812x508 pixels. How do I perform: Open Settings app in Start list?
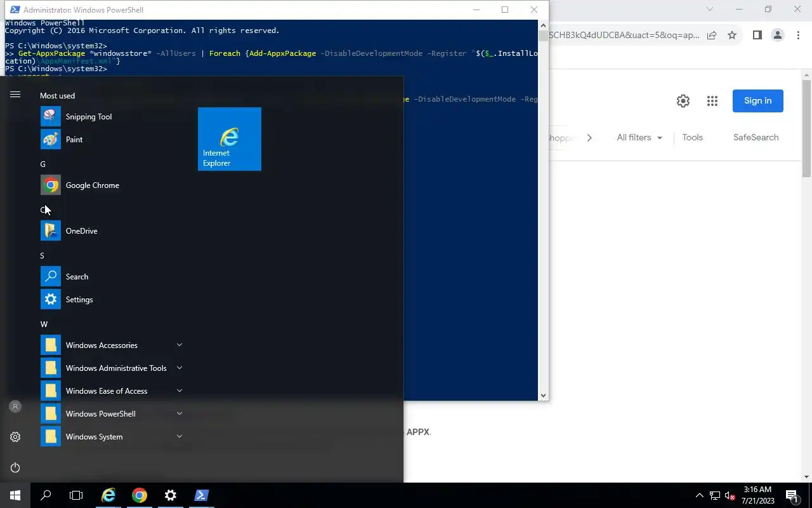[x=112, y=300]
